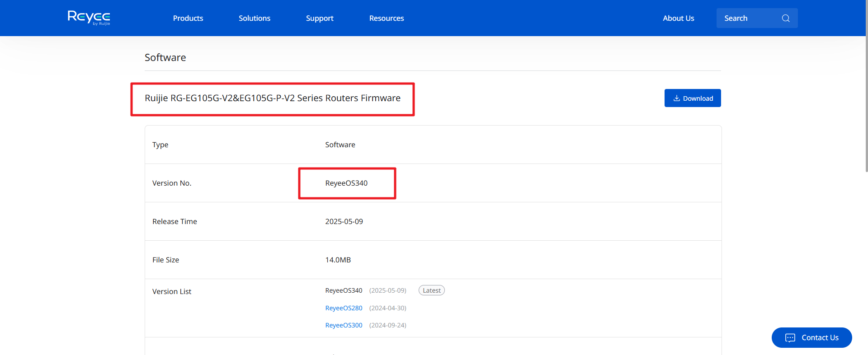Click the download arrow icon
This screenshot has height=355, width=868.
pos(676,98)
